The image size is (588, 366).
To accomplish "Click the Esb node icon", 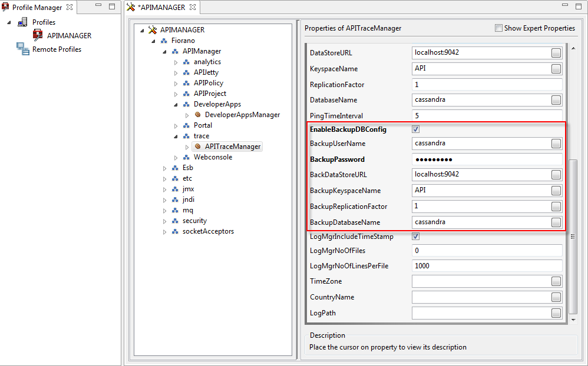I will 175,168.
